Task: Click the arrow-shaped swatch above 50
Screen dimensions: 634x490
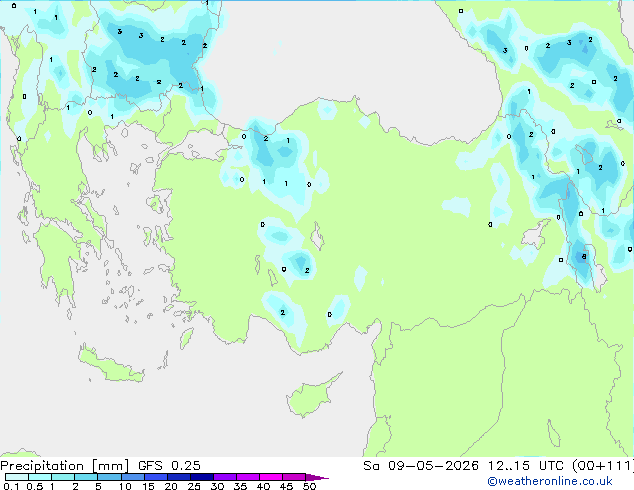Action: 317,477
